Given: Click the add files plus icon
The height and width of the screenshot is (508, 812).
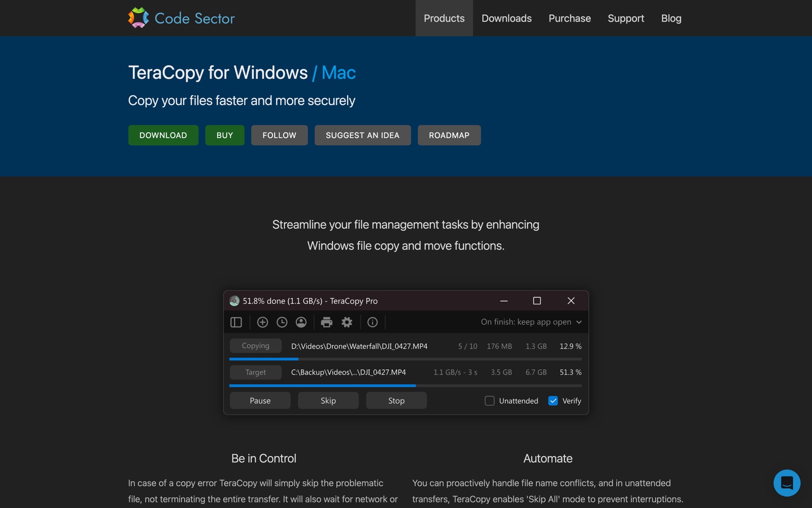Looking at the screenshot, I should (x=262, y=322).
